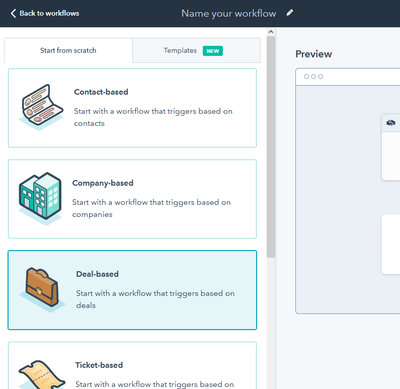Click the Ticket-based ticket illustration
400x389 pixels.
pos(42,375)
